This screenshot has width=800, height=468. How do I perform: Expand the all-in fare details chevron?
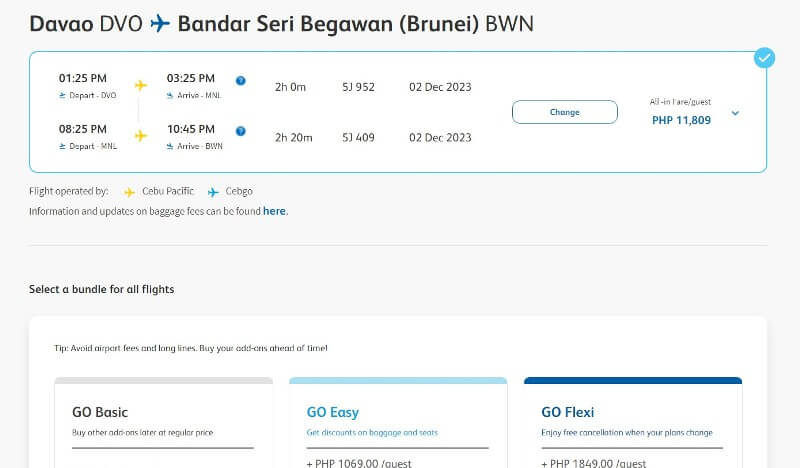[x=735, y=113]
